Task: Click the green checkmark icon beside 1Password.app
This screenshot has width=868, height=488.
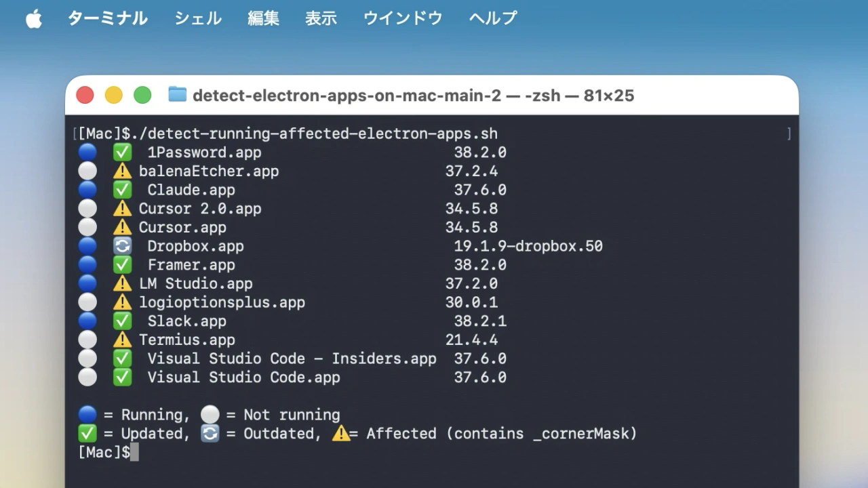Action: click(x=122, y=152)
